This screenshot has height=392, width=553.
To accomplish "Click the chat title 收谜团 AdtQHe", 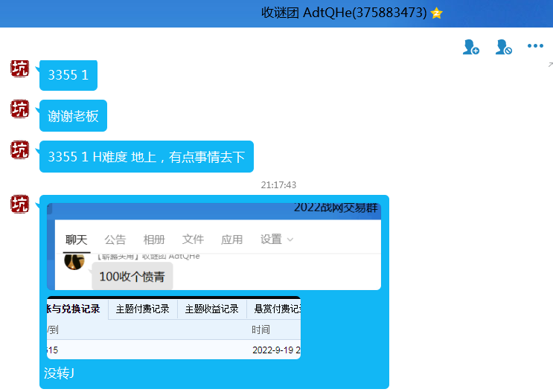I will pos(343,13).
